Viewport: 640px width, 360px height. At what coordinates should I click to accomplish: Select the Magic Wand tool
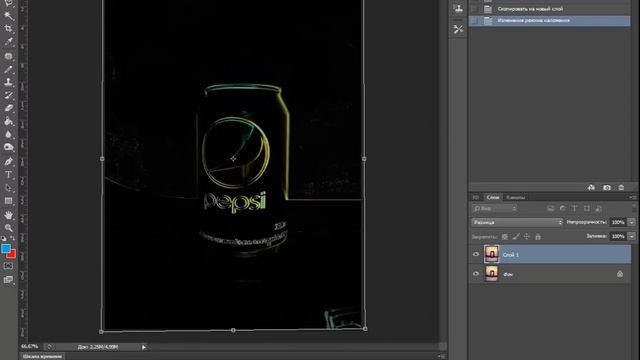8,16
